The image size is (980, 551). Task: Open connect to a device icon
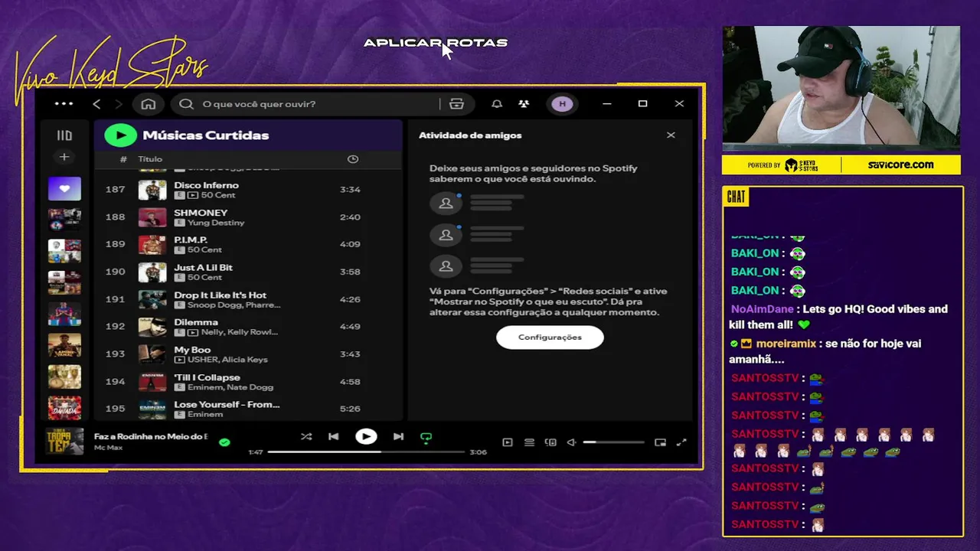click(550, 442)
